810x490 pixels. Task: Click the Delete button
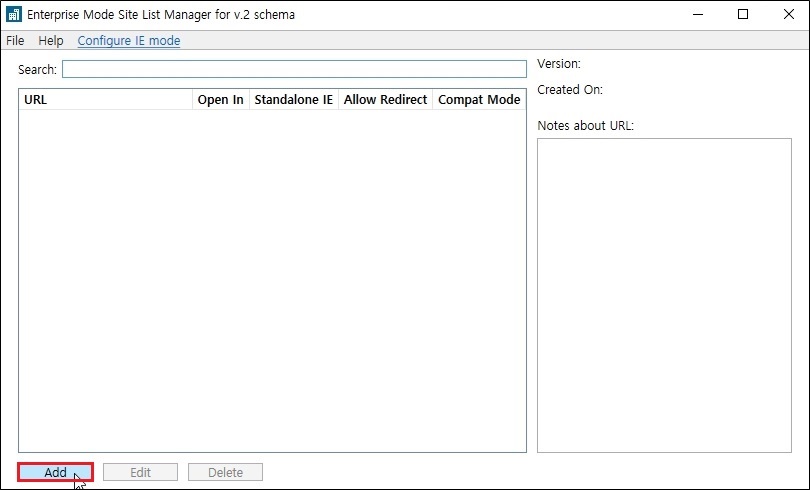click(x=225, y=472)
